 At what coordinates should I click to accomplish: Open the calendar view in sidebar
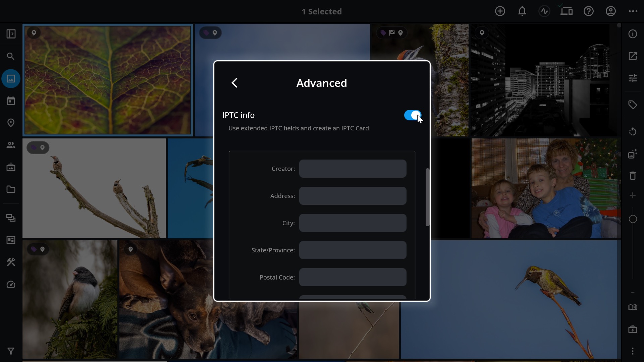point(11,101)
